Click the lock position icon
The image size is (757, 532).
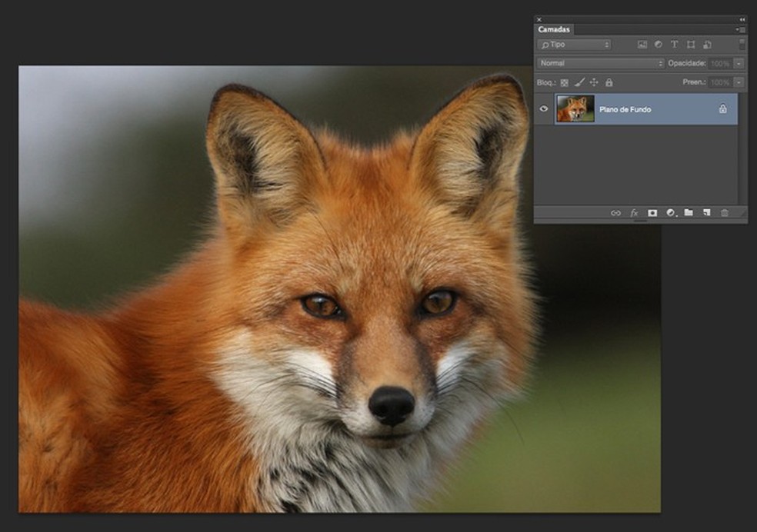click(x=594, y=82)
